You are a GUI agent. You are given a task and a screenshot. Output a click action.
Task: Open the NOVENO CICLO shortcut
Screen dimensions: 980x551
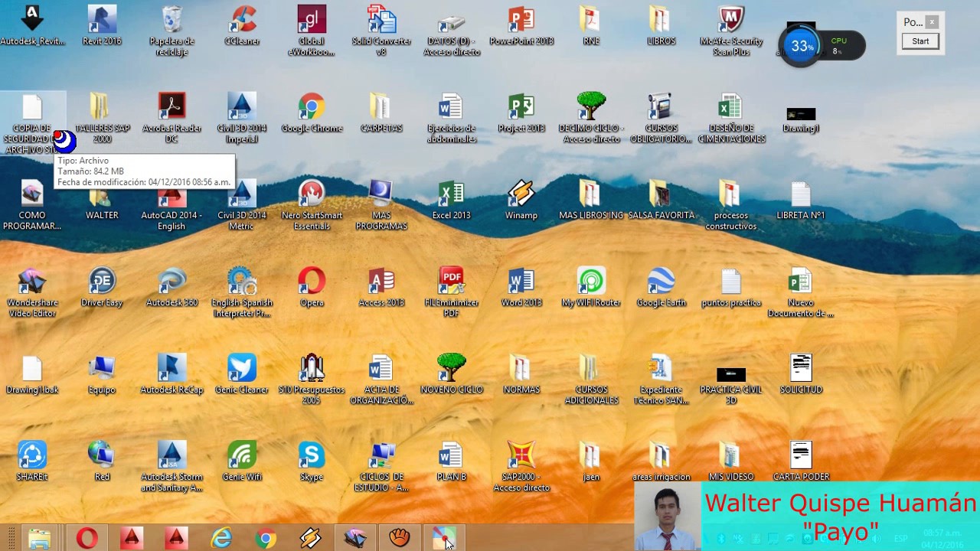[452, 374]
